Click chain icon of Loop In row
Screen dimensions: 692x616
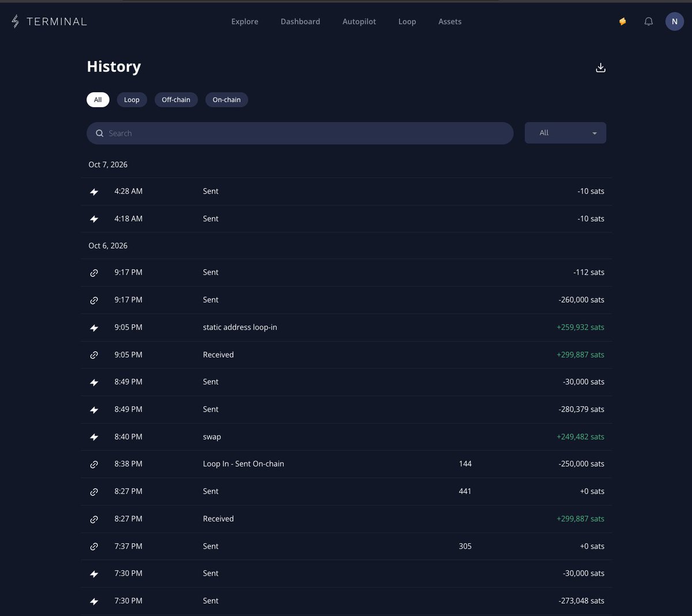pyautogui.click(x=94, y=464)
